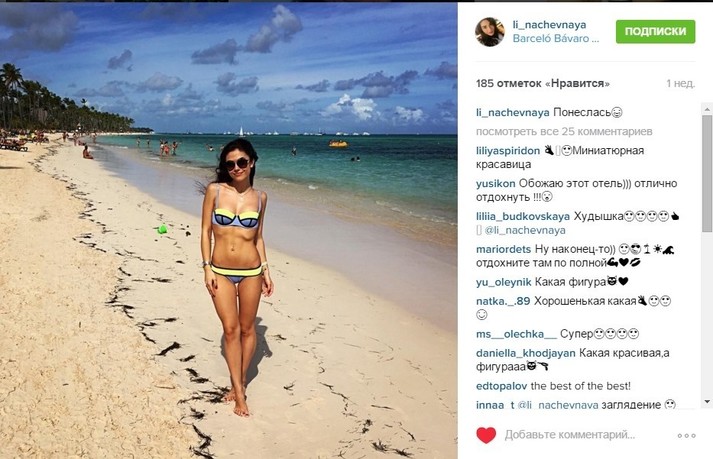Screen dimensions: 713x459
Task: Open liliia_budkovskaya commenter profile
Action: point(522,216)
